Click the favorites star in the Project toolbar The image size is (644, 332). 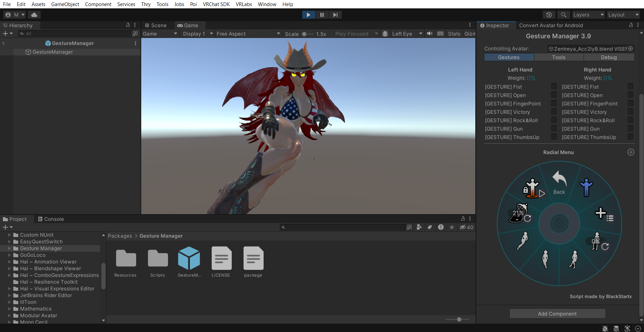pos(452,227)
